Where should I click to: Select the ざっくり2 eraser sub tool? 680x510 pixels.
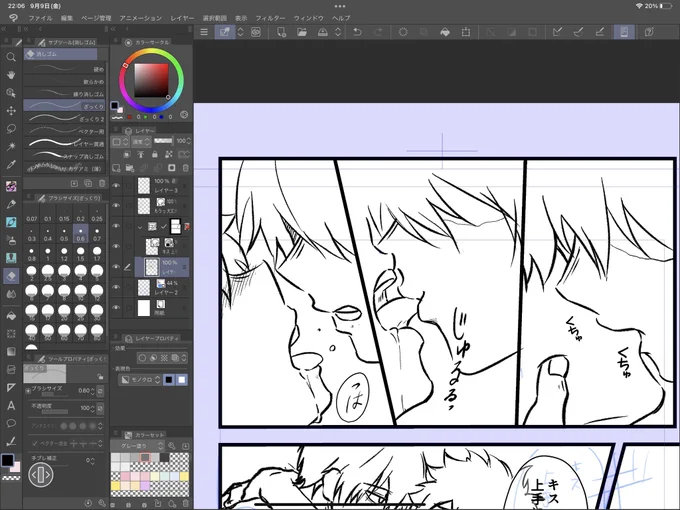click(x=64, y=118)
